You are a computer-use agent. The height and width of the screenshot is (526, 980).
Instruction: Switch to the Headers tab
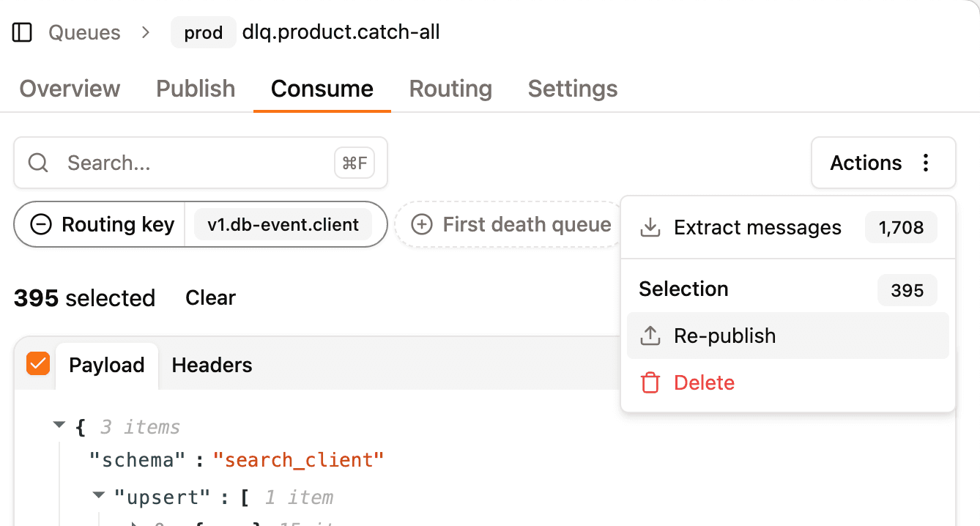212,365
